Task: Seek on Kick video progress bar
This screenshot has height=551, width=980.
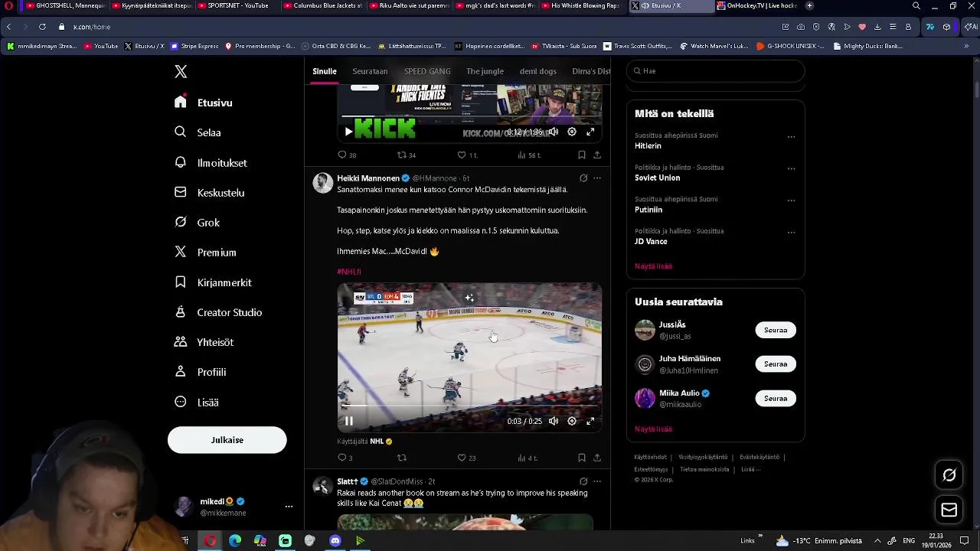Action: 469,117
